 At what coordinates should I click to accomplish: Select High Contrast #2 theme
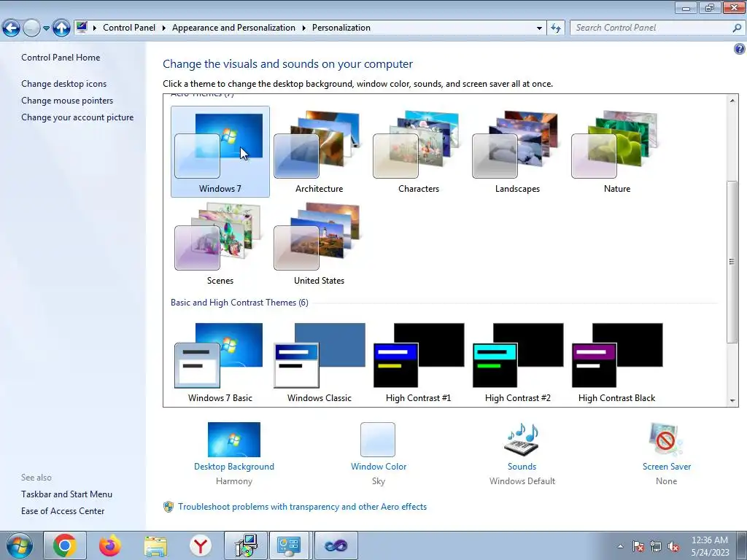coord(517,363)
